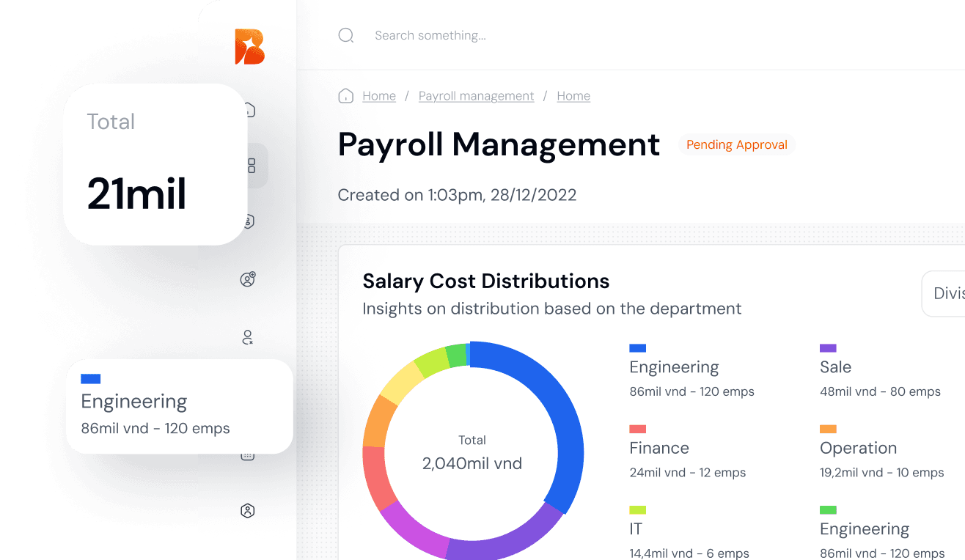This screenshot has height=560, width=965.
Task: Expand the Division dropdown
Action: click(x=946, y=294)
